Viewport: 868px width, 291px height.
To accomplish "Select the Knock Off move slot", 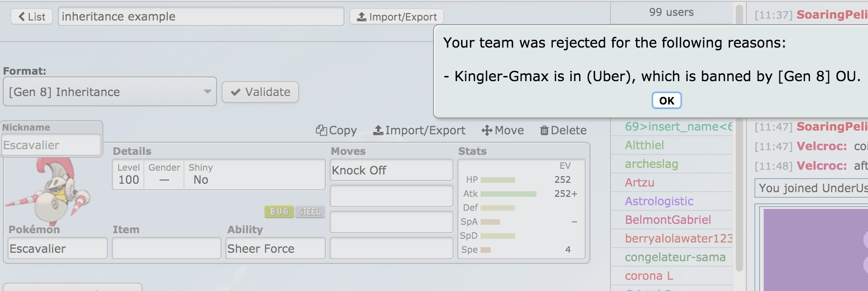I will click(391, 170).
